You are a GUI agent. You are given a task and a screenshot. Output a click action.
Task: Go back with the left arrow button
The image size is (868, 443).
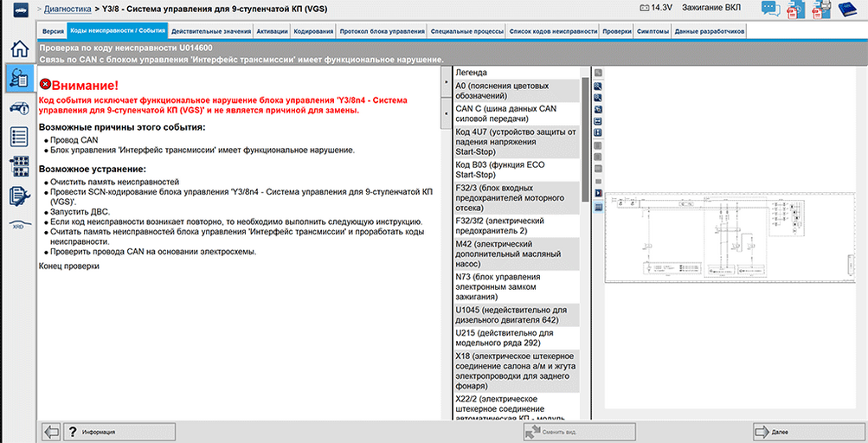pyautogui.click(x=51, y=432)
